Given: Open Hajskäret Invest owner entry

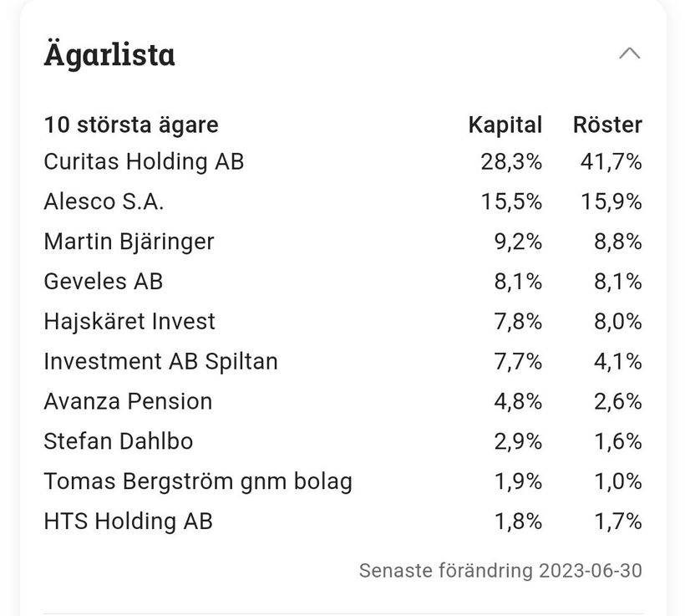Looking at the screenshot, I should [x=129, y=322].
